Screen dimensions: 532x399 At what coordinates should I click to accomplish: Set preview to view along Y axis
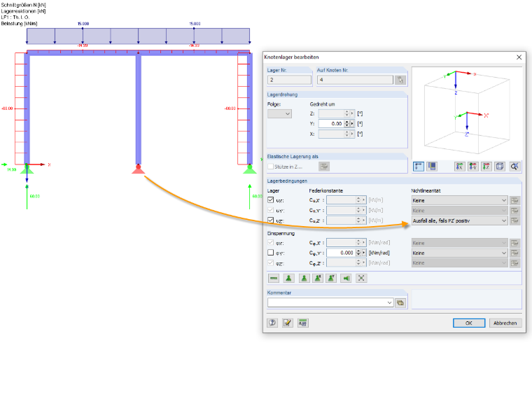tap(473, 167)
